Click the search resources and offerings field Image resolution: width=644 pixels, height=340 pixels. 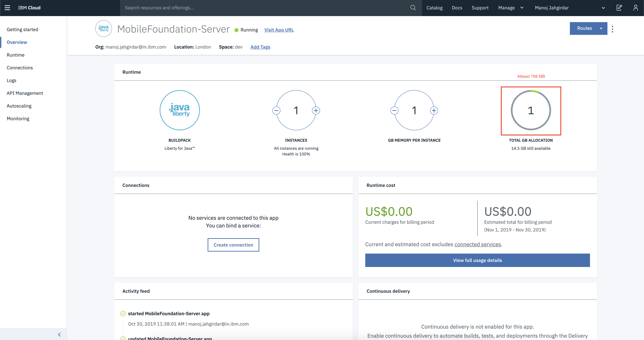click(x=265, y=8)
